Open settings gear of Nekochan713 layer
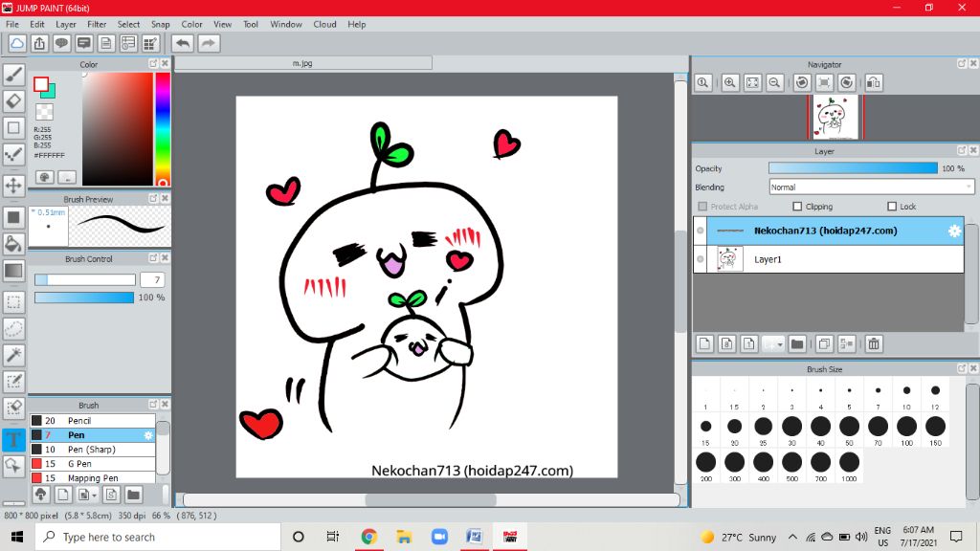 tap(954, 231)
